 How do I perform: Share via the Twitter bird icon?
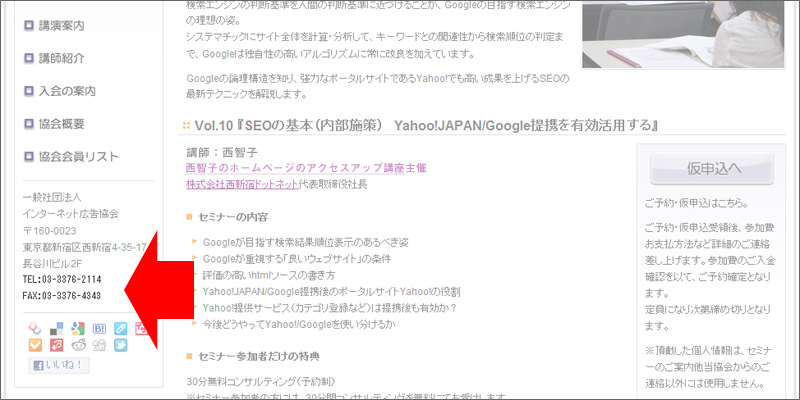121,346
